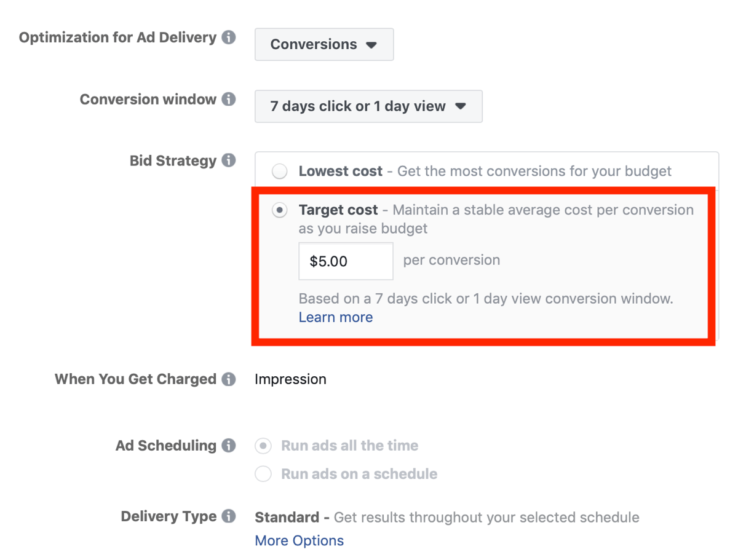Expand the 7 days click conversion window dropdown
Viewport: 738px width, 560px height.
coord(368,106)
